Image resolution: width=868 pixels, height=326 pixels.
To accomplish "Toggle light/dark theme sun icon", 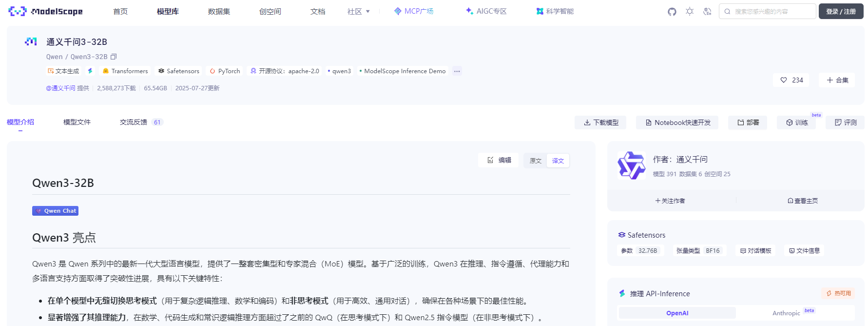I will 690,11.
